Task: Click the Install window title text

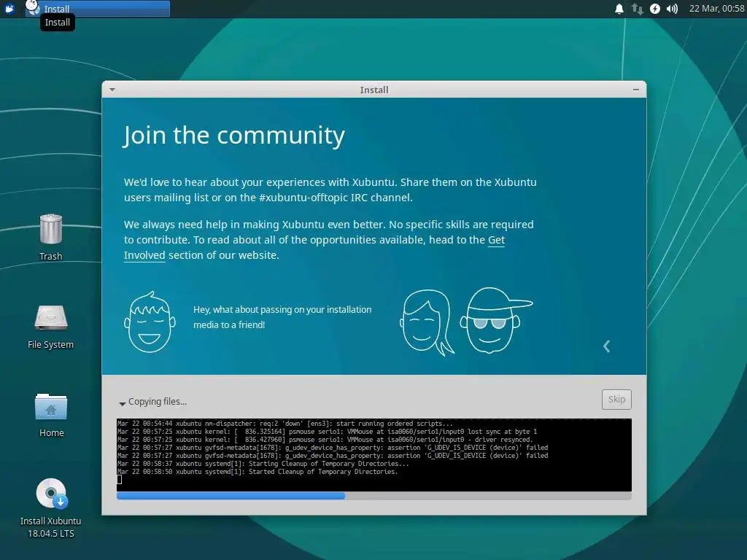Action: pos(374,90)
